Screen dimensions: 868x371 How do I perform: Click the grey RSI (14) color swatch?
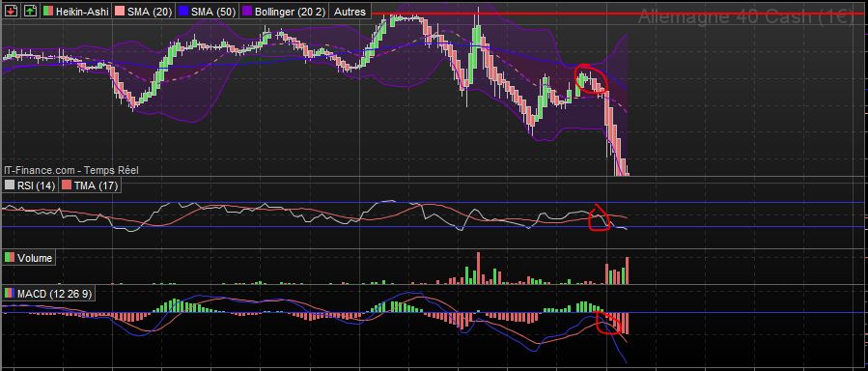[x=11, y=185]
